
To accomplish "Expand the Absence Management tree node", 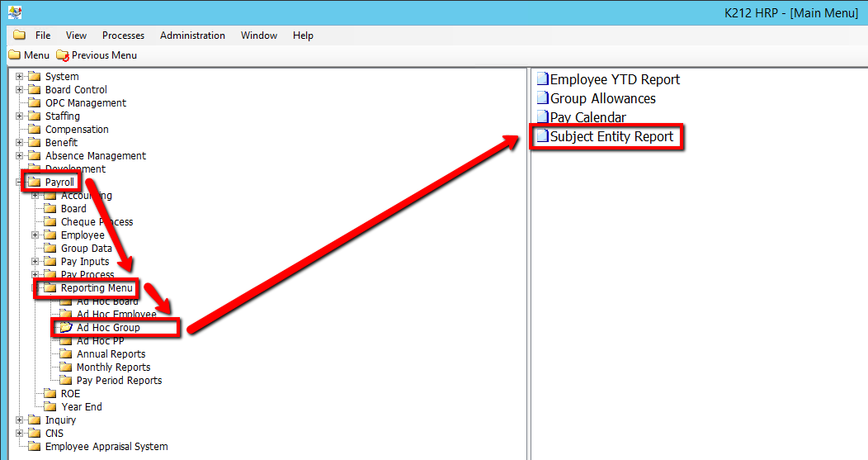I will pyautogui.click(x=20, y=156).
